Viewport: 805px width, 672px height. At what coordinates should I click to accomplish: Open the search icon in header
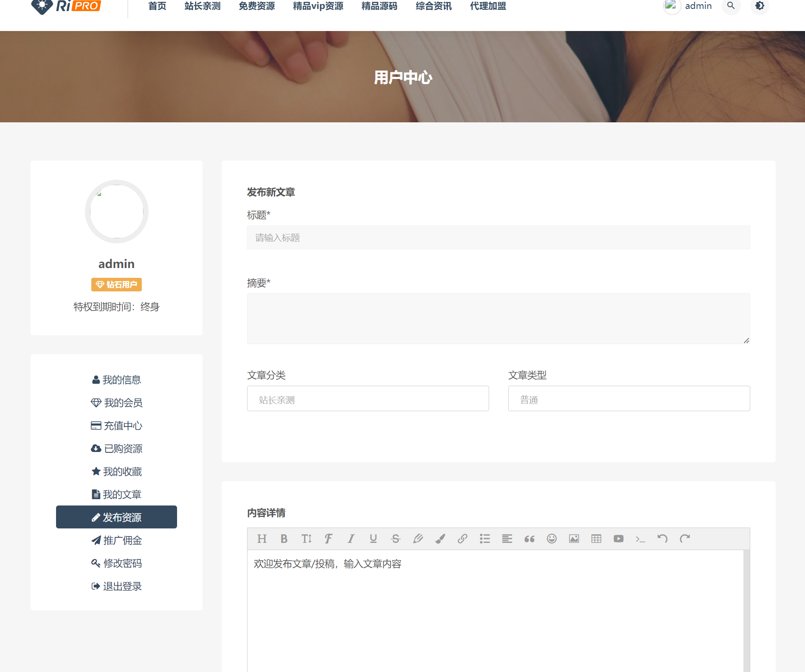731,6
